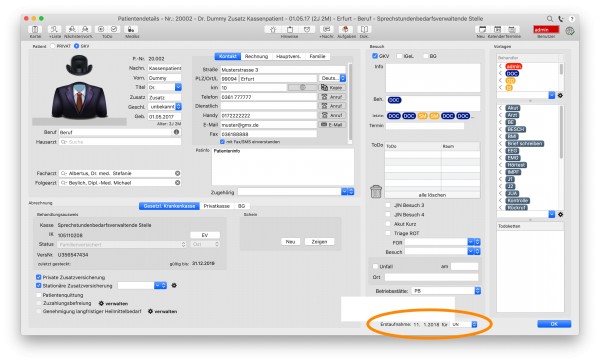Click the trash can beside ToDo list
The width and height of the screenshot is (600, 363).
376,191
